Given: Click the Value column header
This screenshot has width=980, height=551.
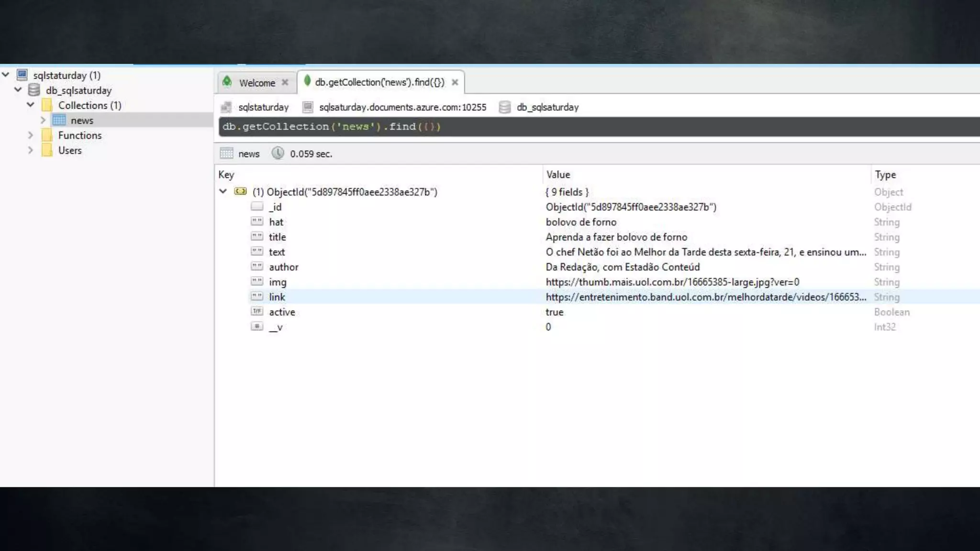Looking at the screenshot, I should [558, 175].
